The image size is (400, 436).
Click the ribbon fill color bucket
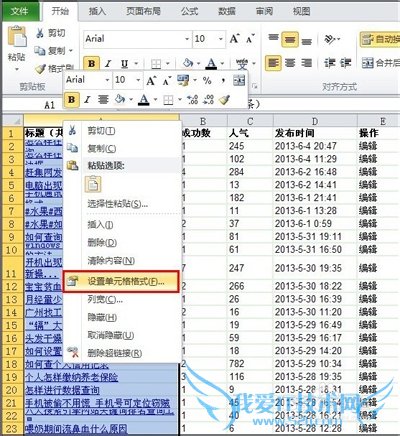(188, 63)
